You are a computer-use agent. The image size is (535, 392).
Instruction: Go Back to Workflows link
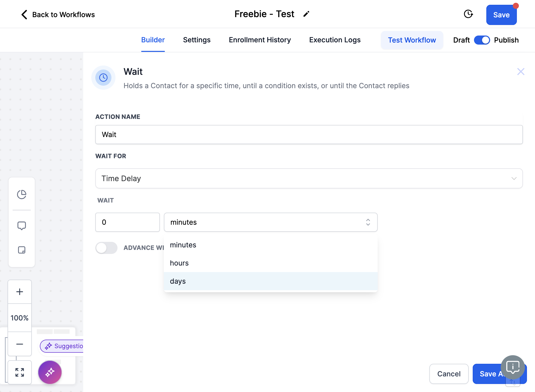63,15
